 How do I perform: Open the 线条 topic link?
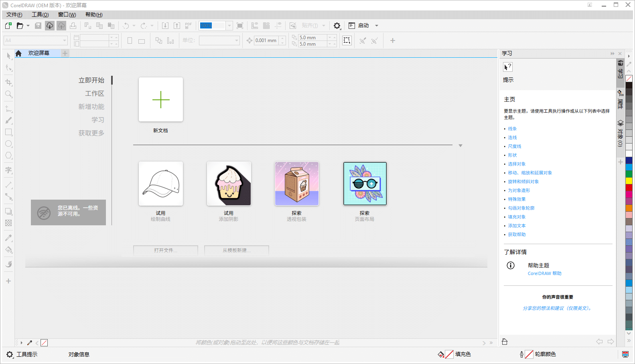pos(512,129)
